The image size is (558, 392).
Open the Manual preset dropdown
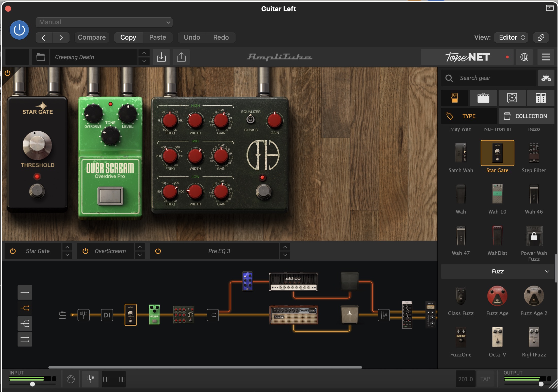(x=104, y=22)
